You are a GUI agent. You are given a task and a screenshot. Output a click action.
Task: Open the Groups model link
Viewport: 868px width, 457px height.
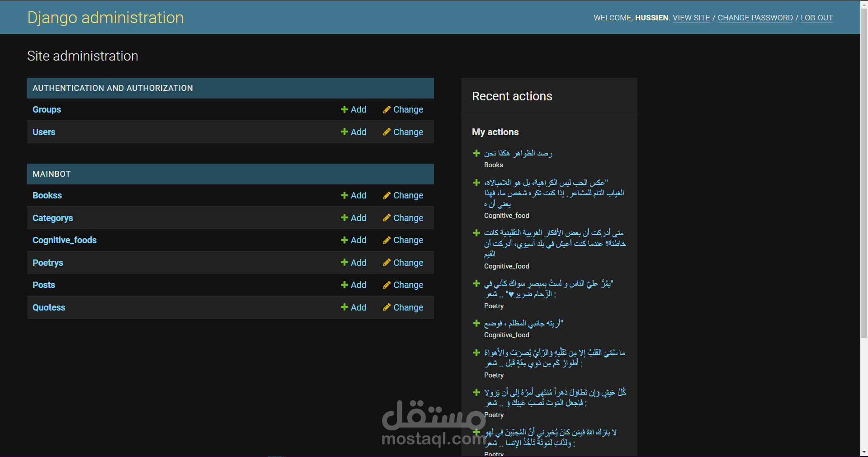(47, 109)
